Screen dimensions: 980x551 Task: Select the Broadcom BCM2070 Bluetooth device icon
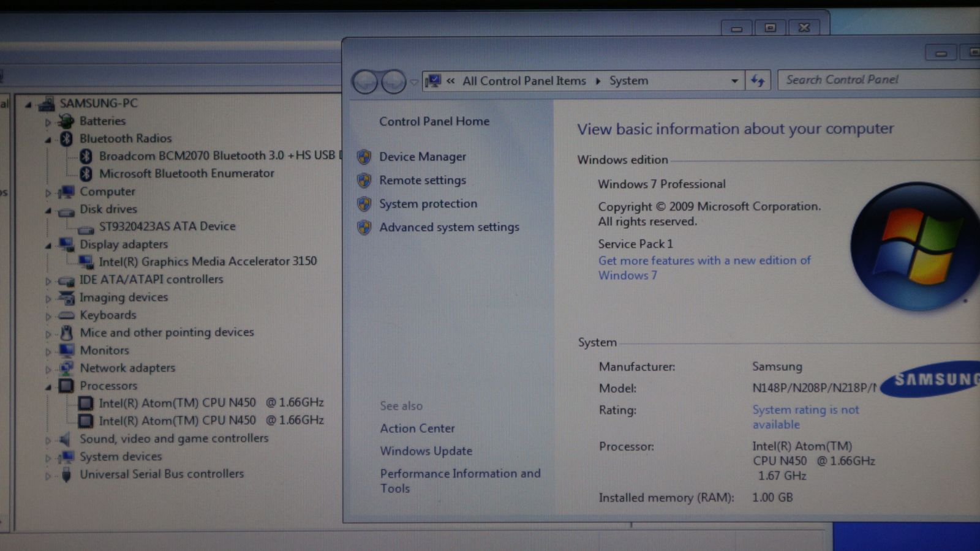(x=86, y=156)
